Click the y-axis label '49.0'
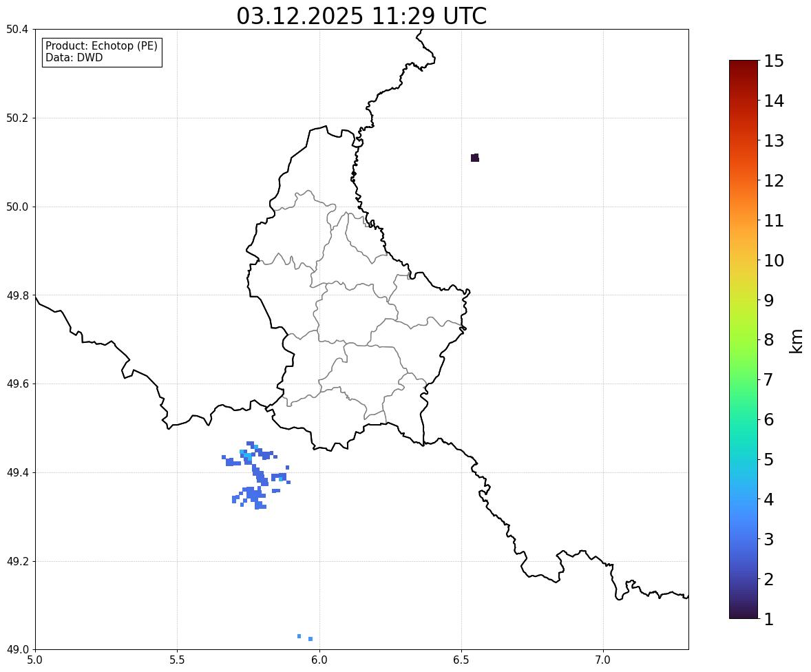811x672 pixels. 17,650
